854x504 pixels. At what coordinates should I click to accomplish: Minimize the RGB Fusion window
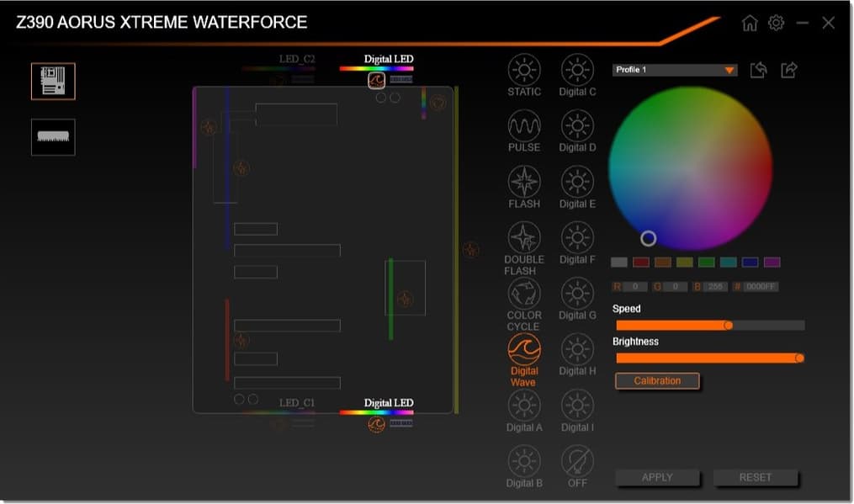click(803, 23)
